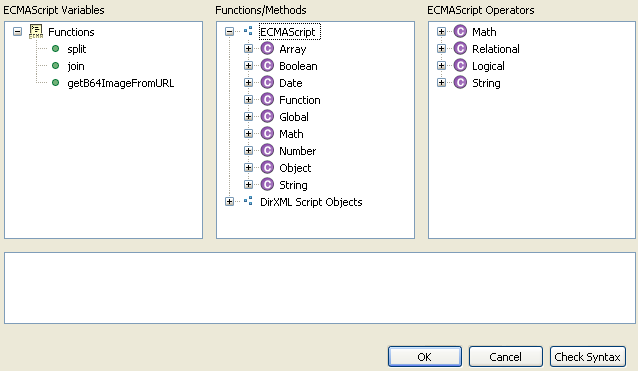The image size is (638, 371).
Task: Click the OK button
Action: pyautogui.click(x=425, y=357)
